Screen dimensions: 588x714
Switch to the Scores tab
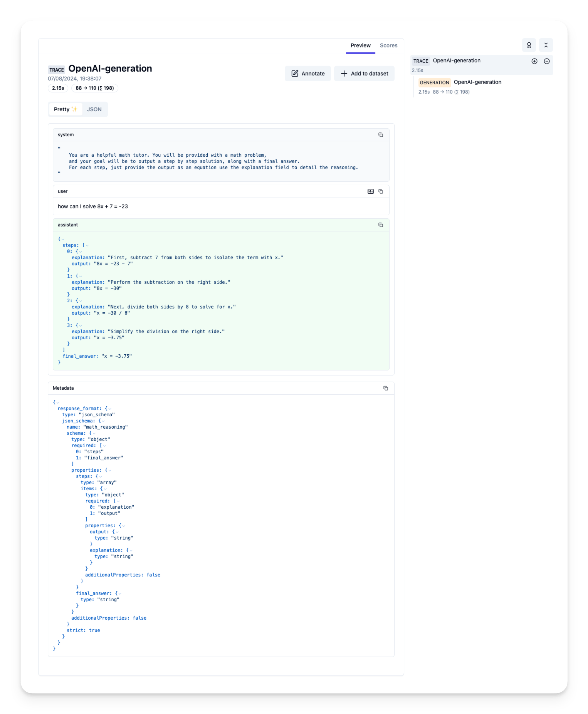388,45
